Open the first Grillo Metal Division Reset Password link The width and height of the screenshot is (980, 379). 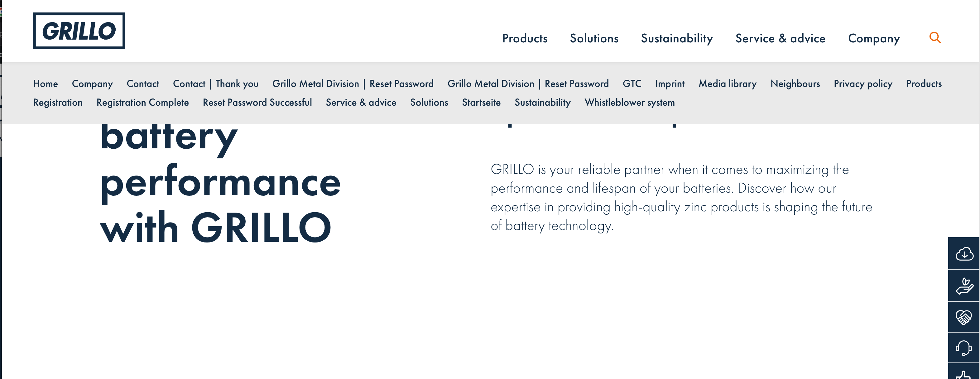coord(353,84)
